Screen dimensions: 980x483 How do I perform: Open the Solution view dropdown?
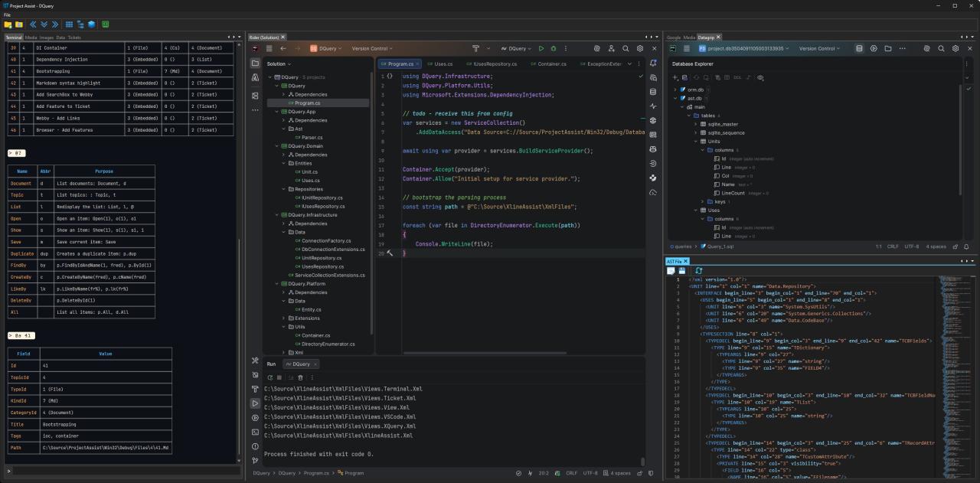point(280,64)
